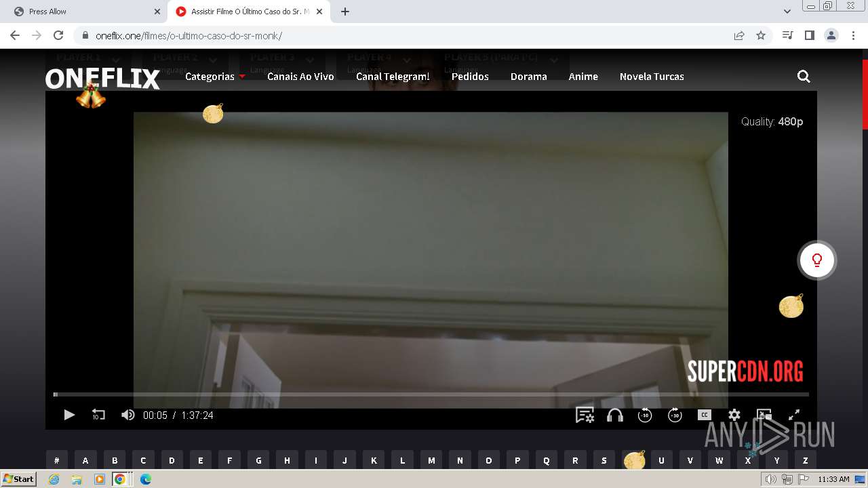Screen dimensions: 868x488
Task: Open site search magnifier icon
Action: tap(804, 77)
